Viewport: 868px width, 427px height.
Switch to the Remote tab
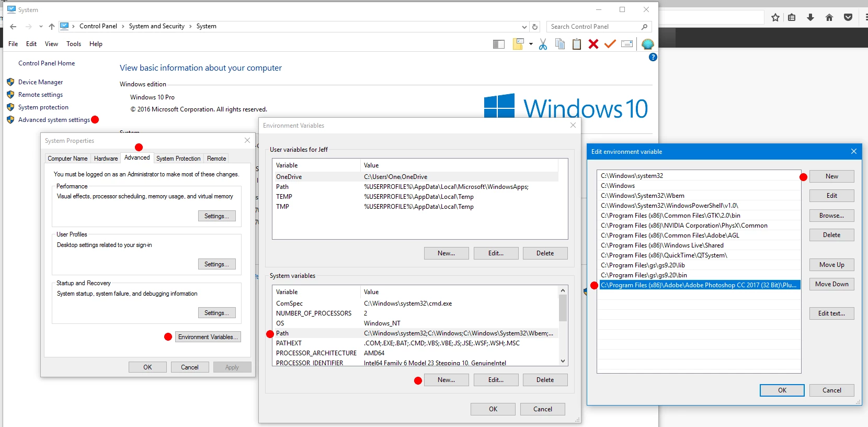pos(216,159)
